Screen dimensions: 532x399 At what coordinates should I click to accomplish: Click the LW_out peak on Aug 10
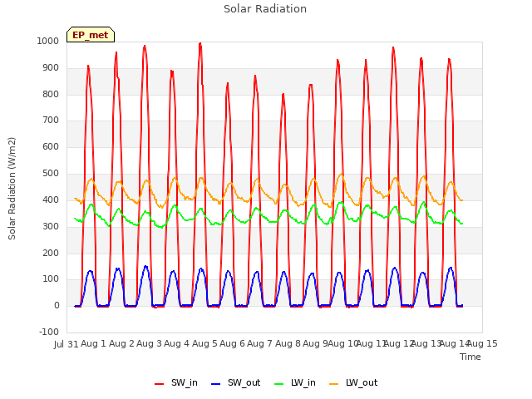pyautogui.click(x=341, y=174)
